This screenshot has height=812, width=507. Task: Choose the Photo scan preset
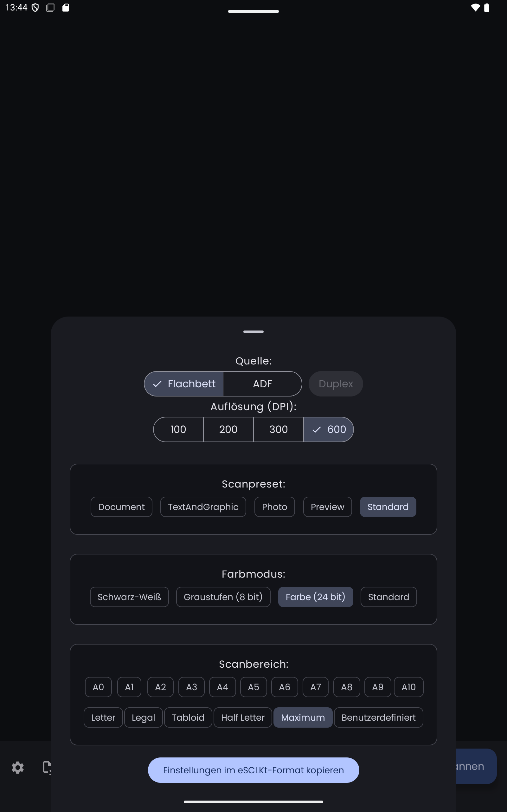coord(274,507)
